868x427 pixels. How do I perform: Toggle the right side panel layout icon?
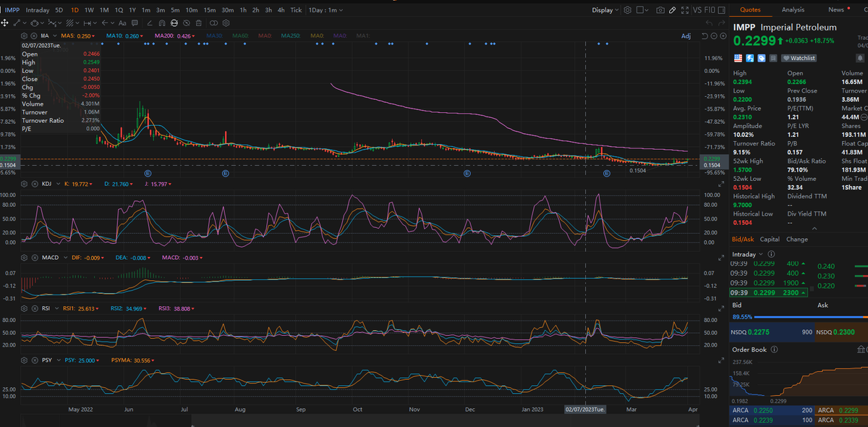[x=721, y=10]
